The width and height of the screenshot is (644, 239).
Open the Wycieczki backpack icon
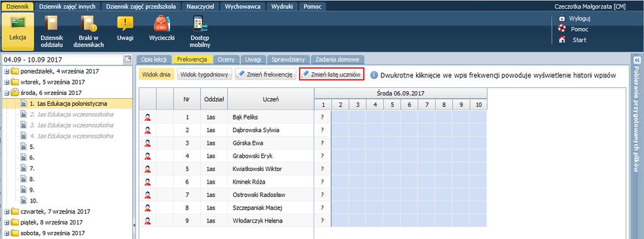pos(162,24)
